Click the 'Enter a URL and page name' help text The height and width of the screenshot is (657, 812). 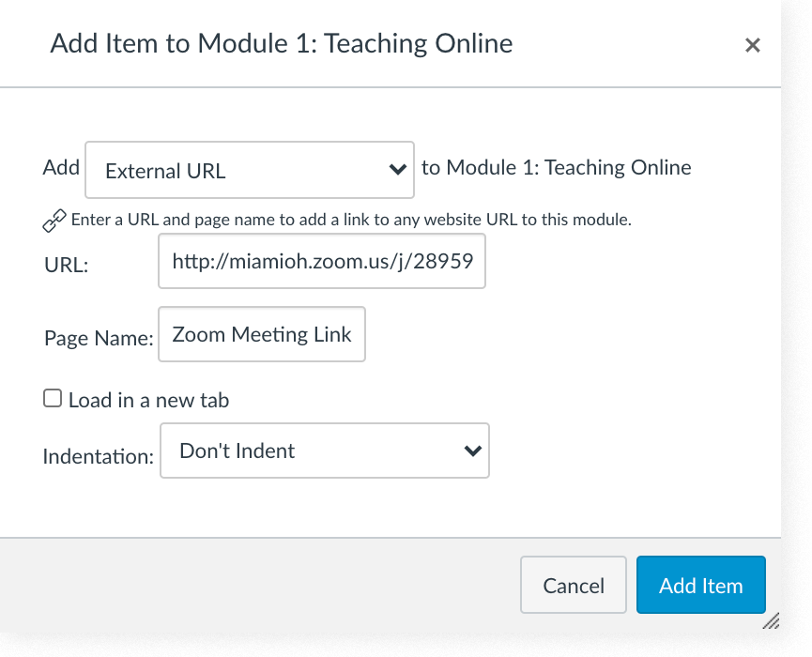point(351,221)
